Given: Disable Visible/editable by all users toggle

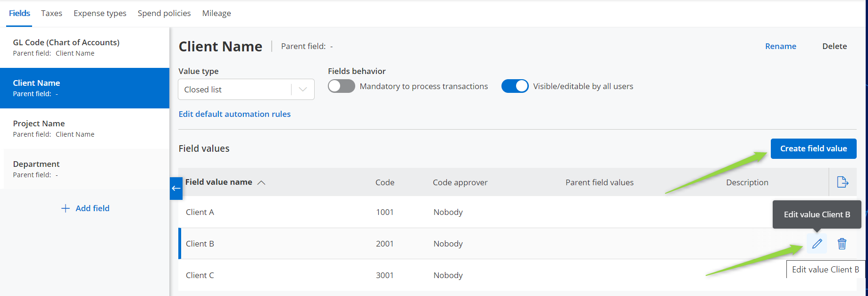Looking at the screenshot, I should (515, 86).
